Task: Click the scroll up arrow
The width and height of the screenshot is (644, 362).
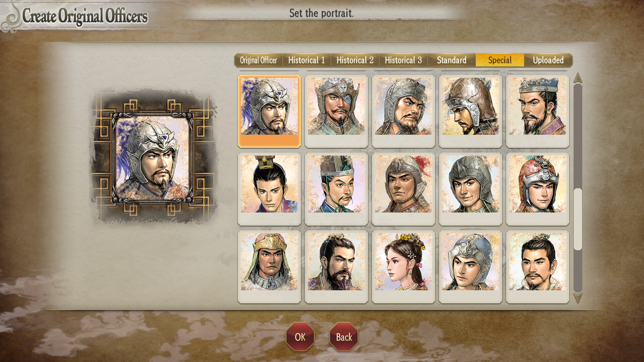Action: click(x=578, y=78)
